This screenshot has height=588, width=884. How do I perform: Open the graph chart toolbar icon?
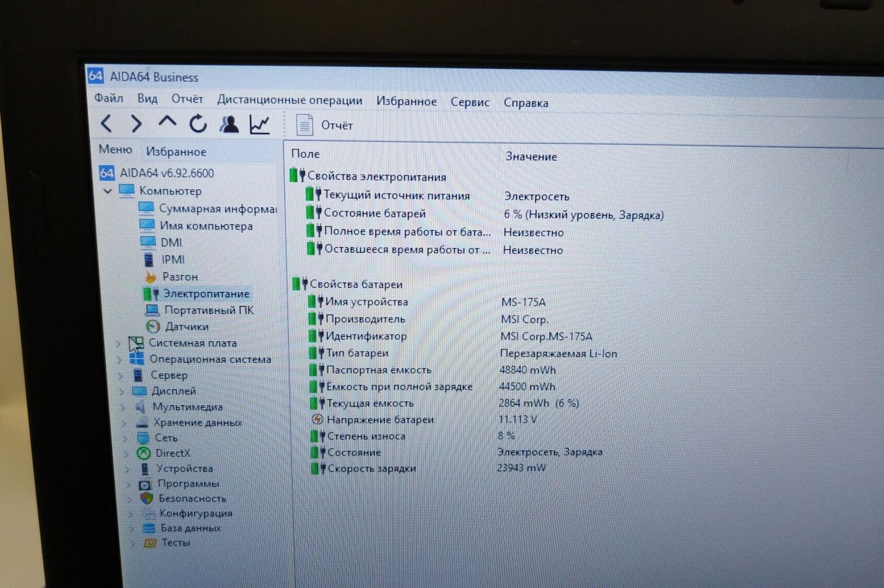click(260, 125)
